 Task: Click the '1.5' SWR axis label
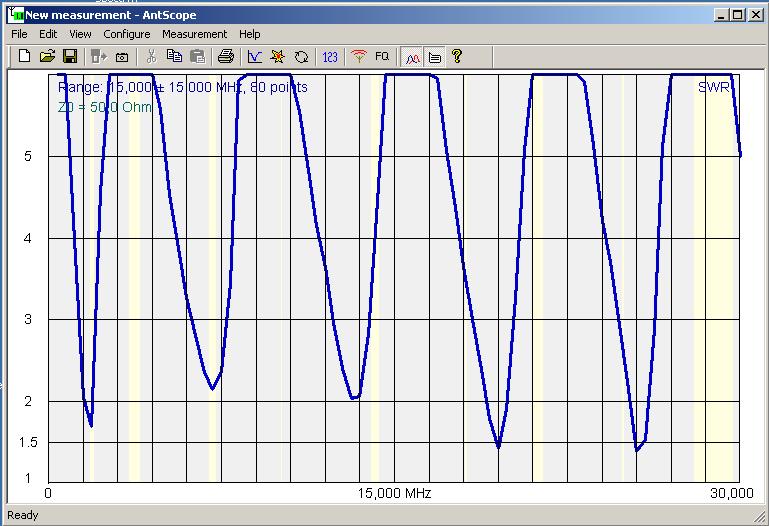[x=28, y=442]
